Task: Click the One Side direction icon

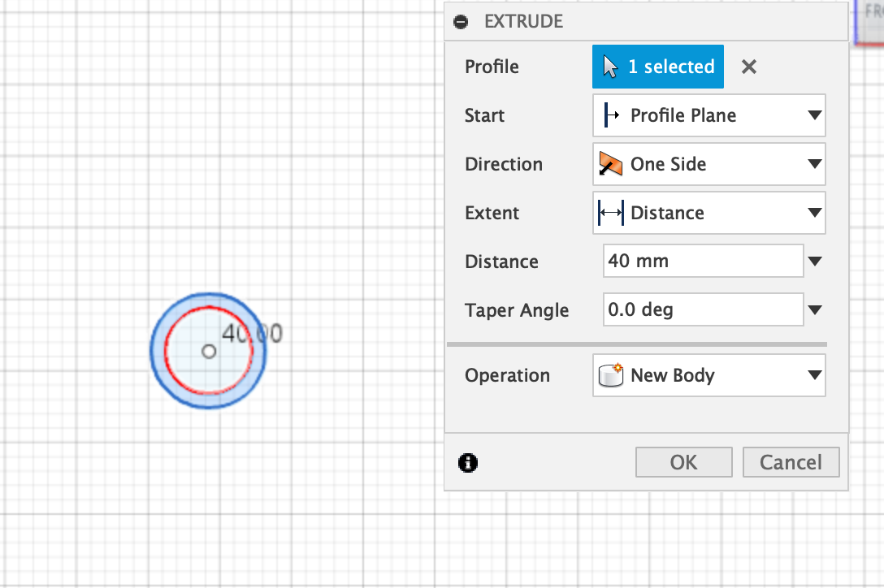Action: (x=611, y=164)
